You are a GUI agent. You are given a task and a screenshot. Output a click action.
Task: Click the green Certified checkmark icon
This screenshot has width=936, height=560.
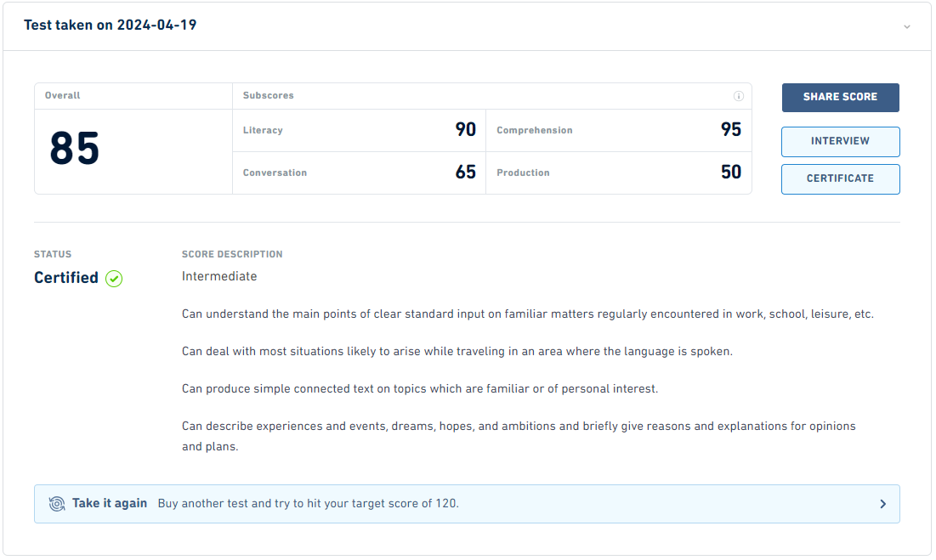click(x=114, y=279)
